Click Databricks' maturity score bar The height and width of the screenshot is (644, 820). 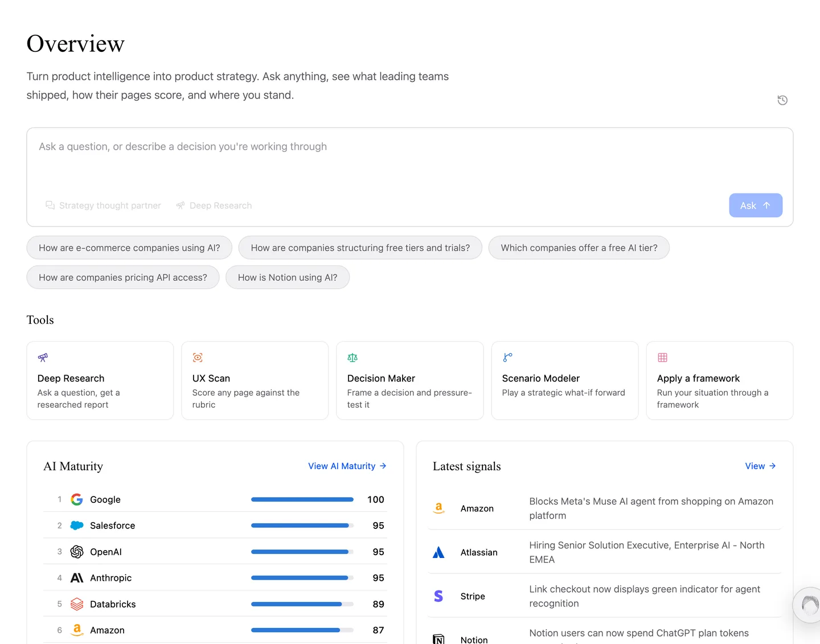coord(302,604)
